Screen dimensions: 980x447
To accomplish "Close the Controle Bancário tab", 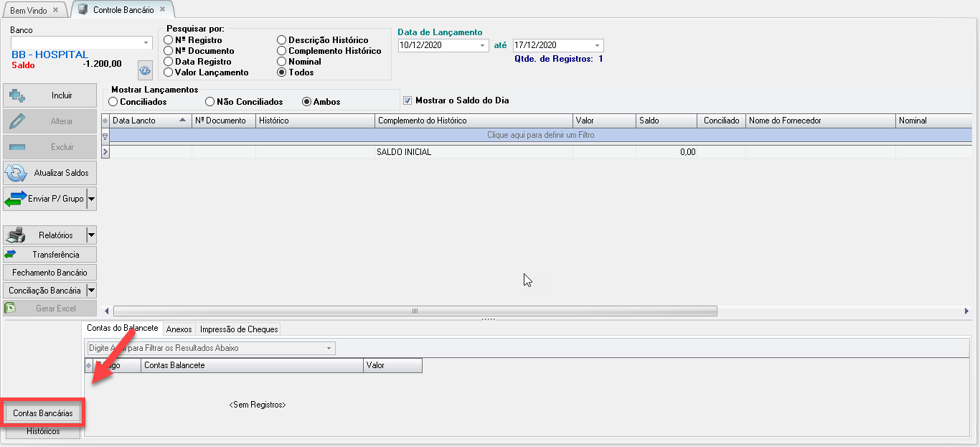I will (164, 9).
